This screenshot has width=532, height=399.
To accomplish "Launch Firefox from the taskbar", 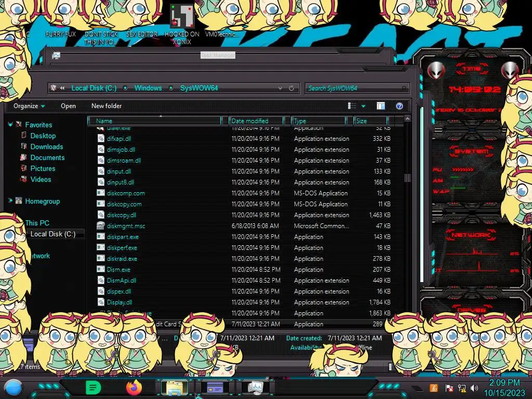I will [134, 388].
